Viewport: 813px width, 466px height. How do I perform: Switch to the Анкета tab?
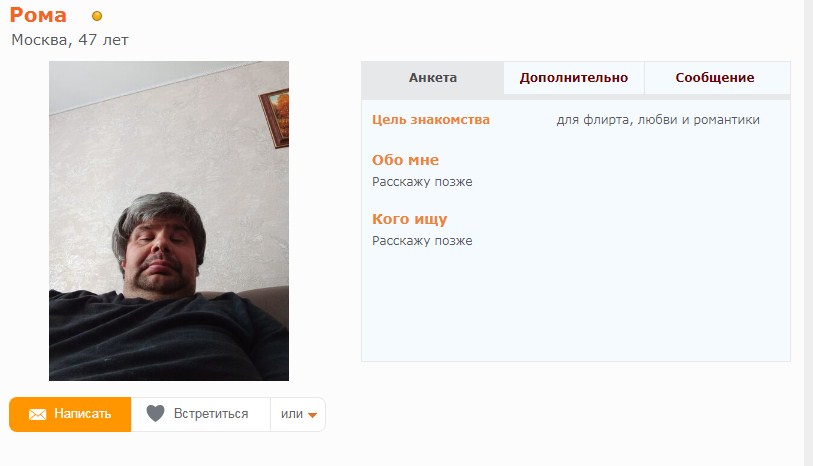pos(432,78)
